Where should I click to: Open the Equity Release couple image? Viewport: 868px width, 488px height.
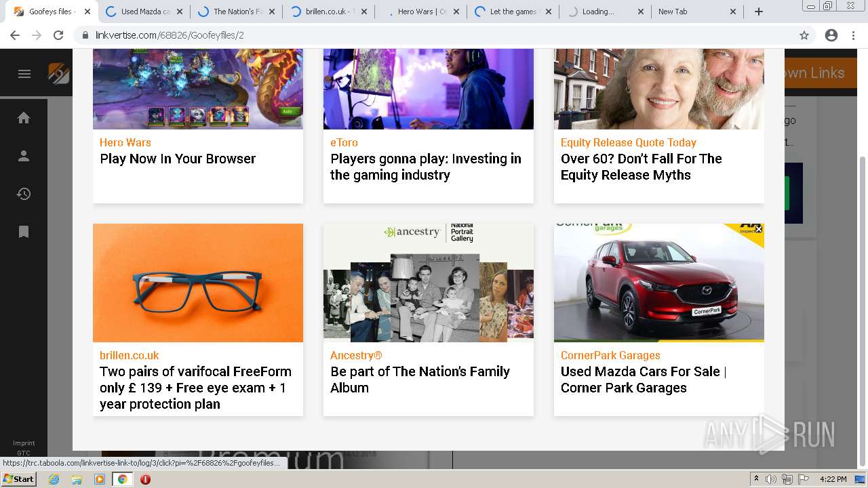659,89
